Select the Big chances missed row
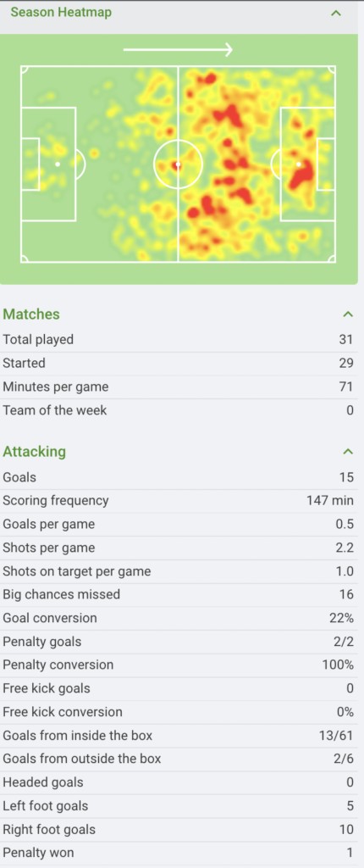Image resolution: width=364 pixels, height=868 pixels. (x=178, y=594)
